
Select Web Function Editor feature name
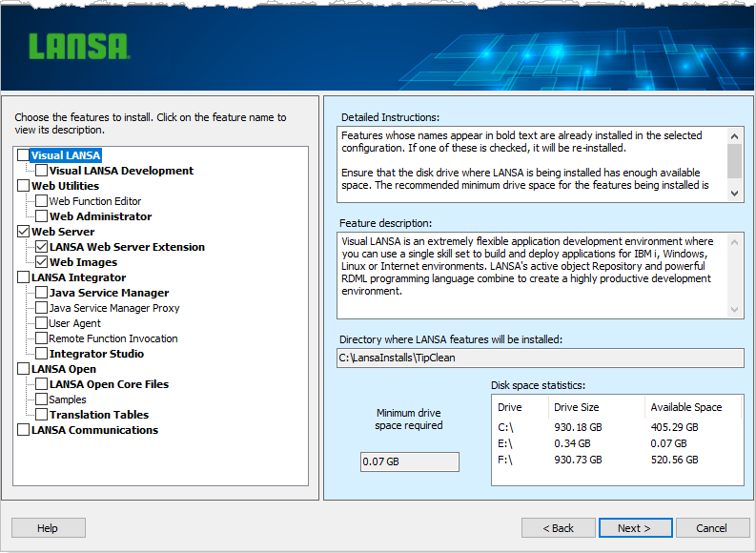click(x=95, y=201)
